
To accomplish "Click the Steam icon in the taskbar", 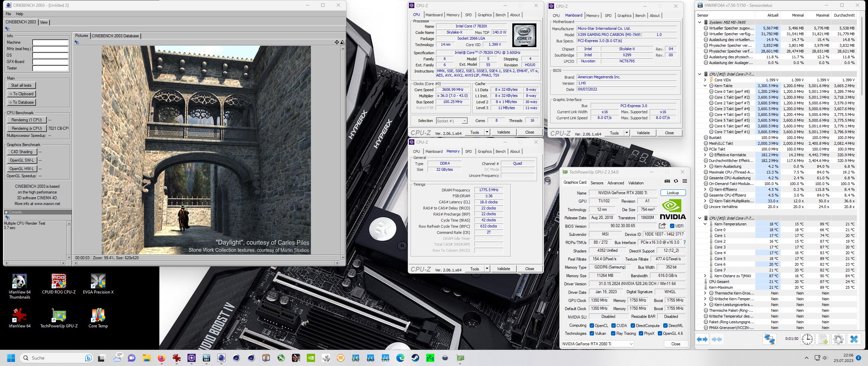I will click(x=415, y=358).
